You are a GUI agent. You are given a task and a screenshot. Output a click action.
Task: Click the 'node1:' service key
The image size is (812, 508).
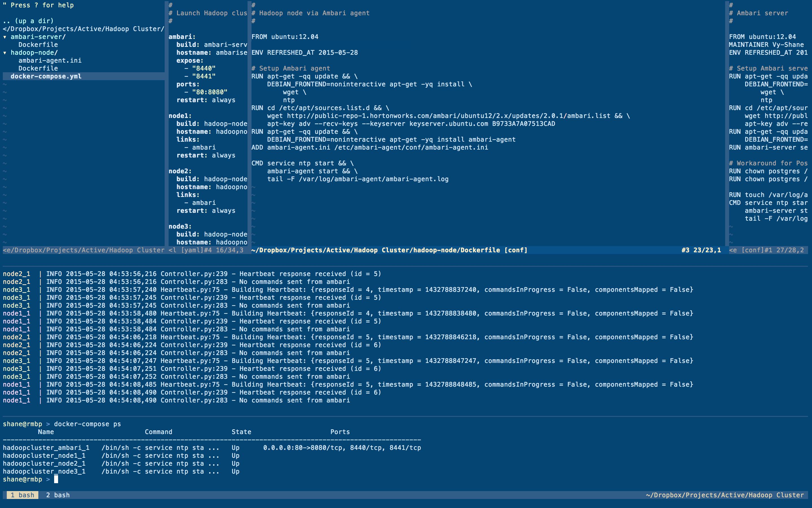click(180, 116)
